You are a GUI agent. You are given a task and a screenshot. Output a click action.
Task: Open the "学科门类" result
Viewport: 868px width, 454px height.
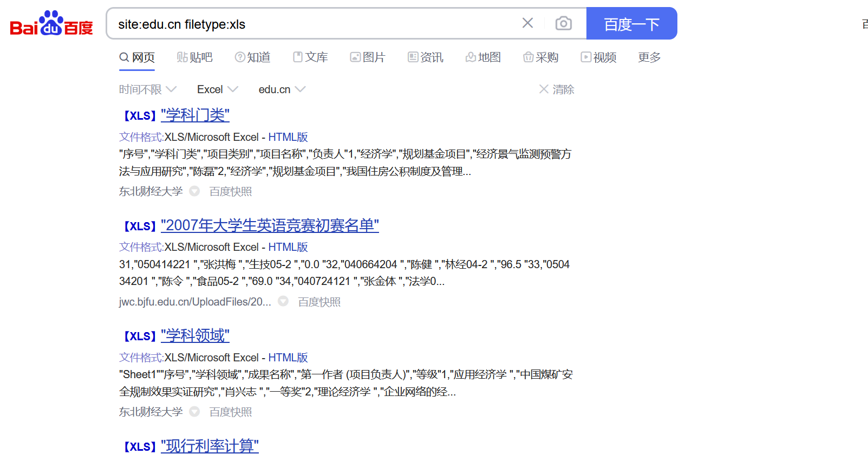pyautogui.click(x=195, y=115)
